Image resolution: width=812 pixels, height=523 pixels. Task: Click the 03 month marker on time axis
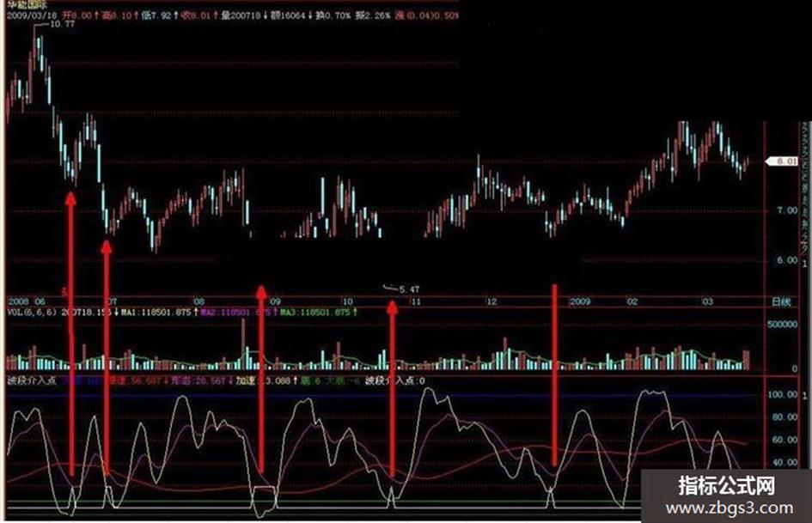(x=707, y=301)
